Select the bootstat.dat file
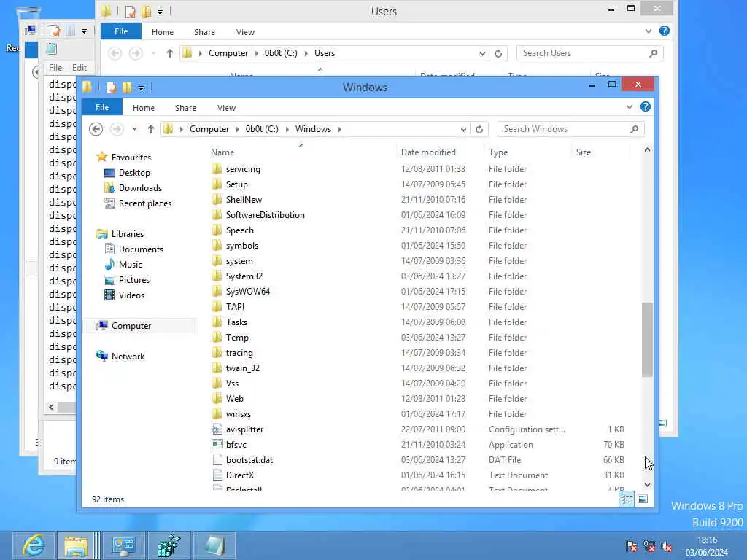 pos(249,460)
